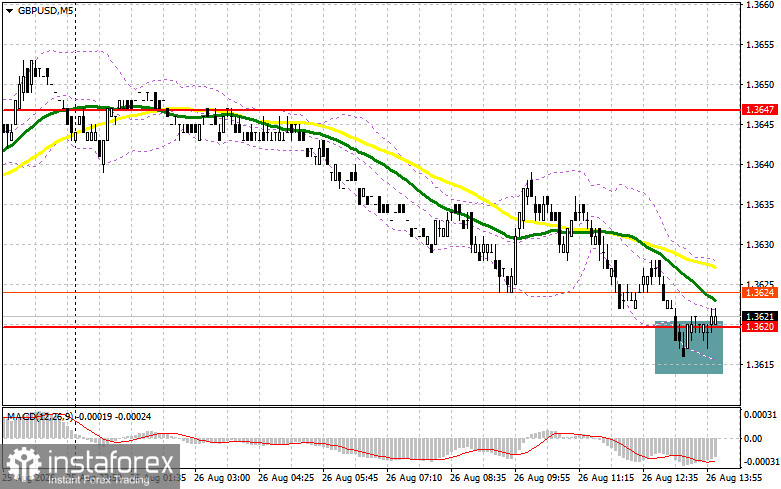The height and width of the screenshot is (489, 781).
Task: Click the MACD scale value 0.00031
Action: point(759,414)
